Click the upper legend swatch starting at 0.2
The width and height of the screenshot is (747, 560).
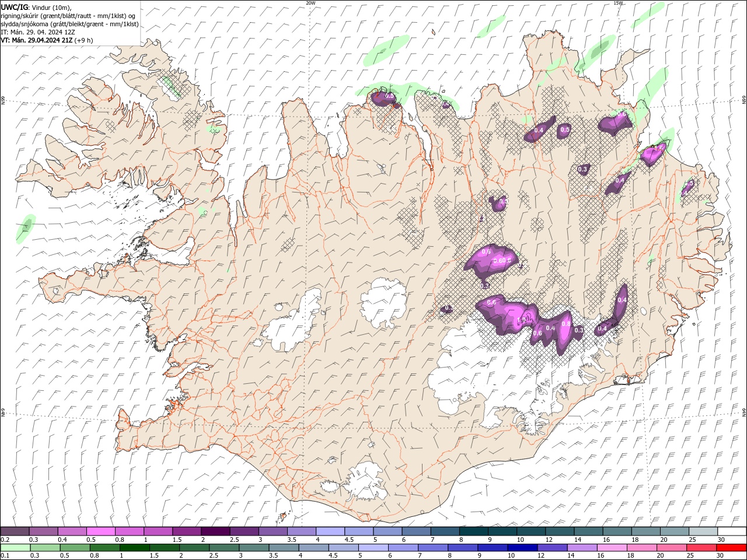click(15, 531)
